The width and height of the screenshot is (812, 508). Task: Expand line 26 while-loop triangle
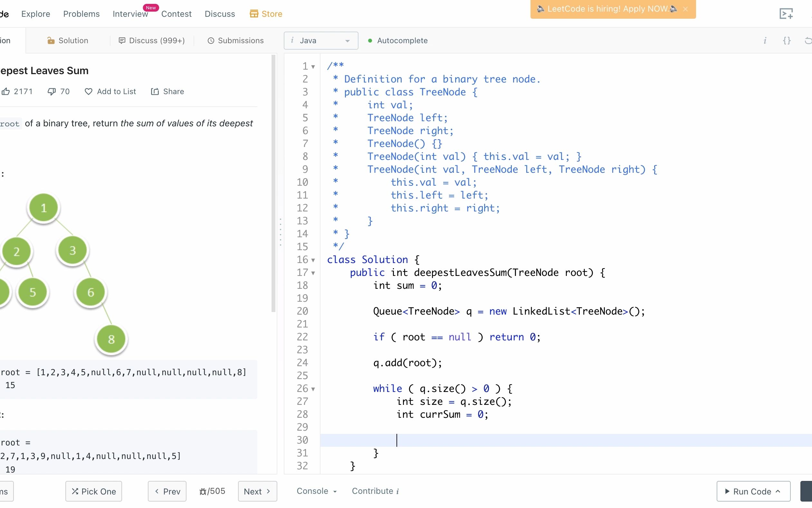tap(313, 389)
